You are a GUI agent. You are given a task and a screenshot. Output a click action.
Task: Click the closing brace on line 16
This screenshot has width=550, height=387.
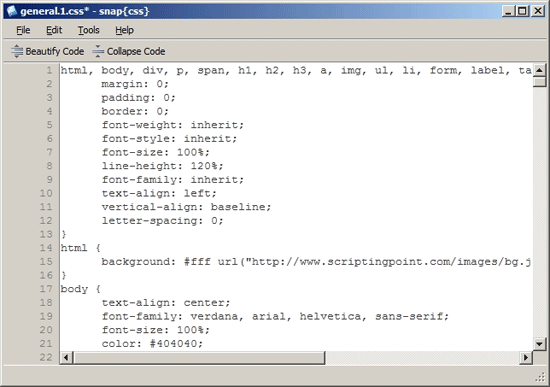click(64, 275)
